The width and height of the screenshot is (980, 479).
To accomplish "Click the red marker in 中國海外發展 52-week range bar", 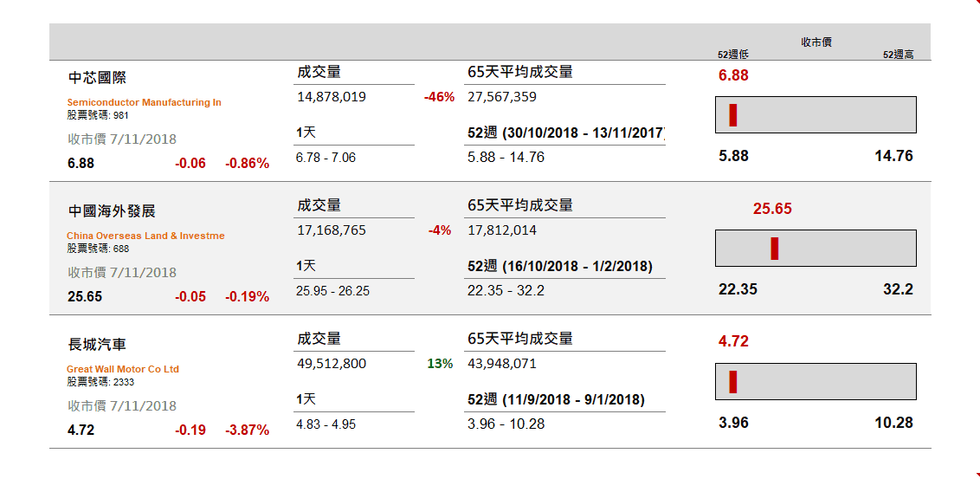I will 775,249.
